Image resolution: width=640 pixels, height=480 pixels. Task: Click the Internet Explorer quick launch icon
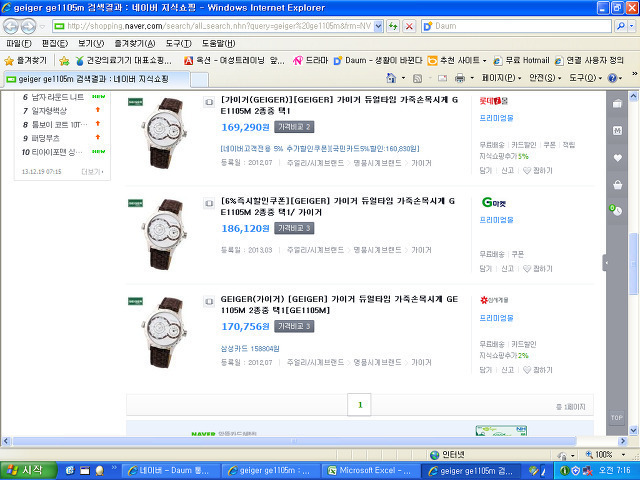(x=70, y=471)
